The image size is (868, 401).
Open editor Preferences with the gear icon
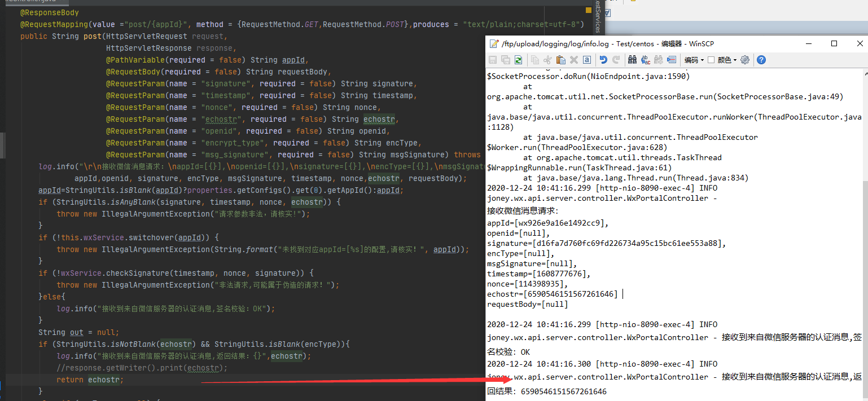click(745, 60)
